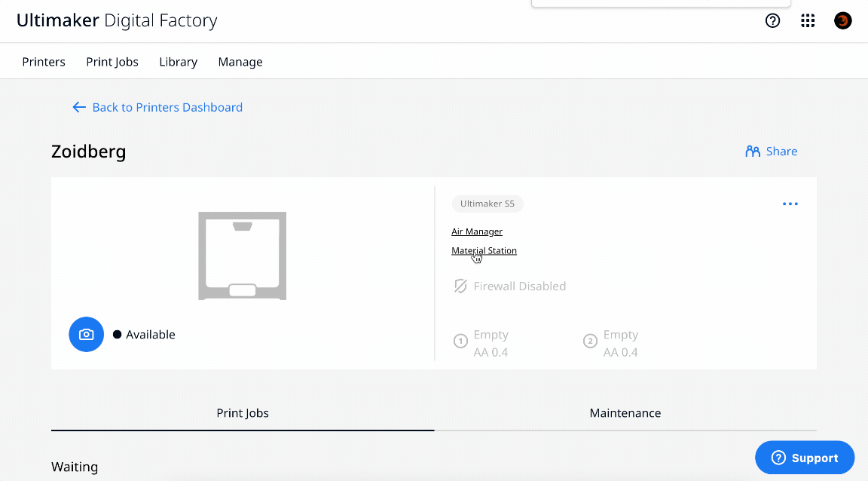
Task: Open the help question mark icon in header
Action: [x=772, y=20]
